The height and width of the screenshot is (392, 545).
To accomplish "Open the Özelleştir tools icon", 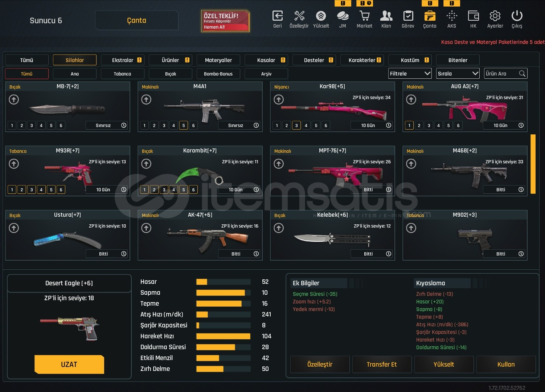I will (x=299, y=16).
